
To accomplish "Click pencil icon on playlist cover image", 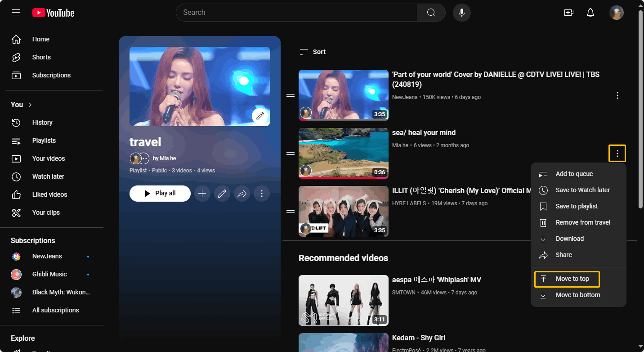I will pyautogui.click(x=260, y=117).
